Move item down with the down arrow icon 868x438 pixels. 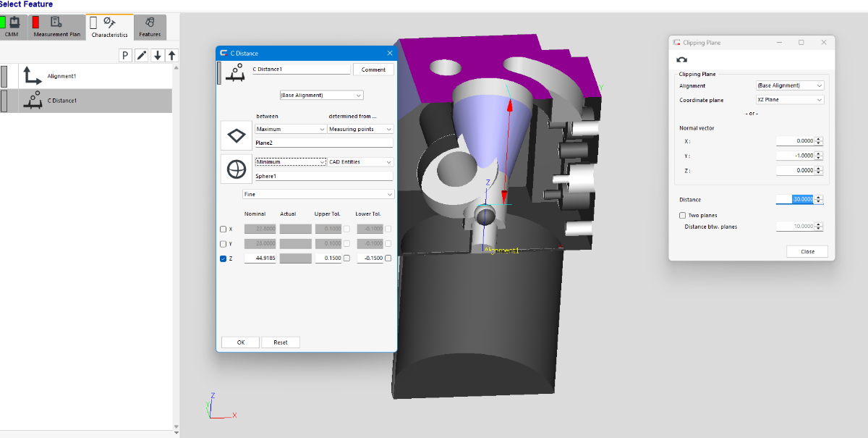[158, 56]
